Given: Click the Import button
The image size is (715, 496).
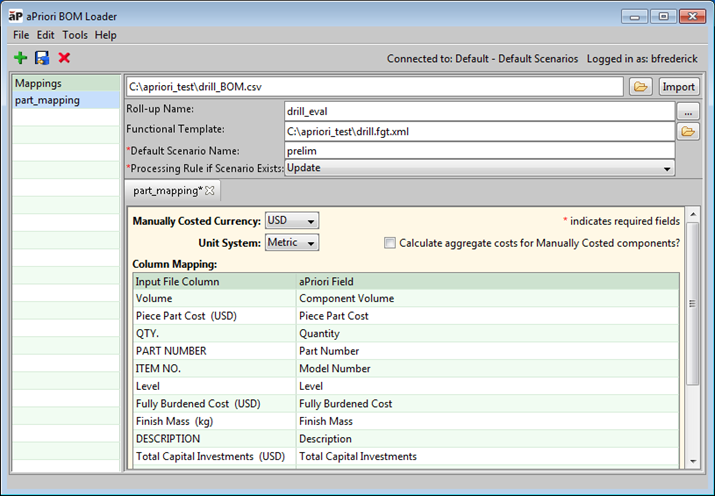Looking at the screenshot, I should pyautogui.click(x=679, y=87).
